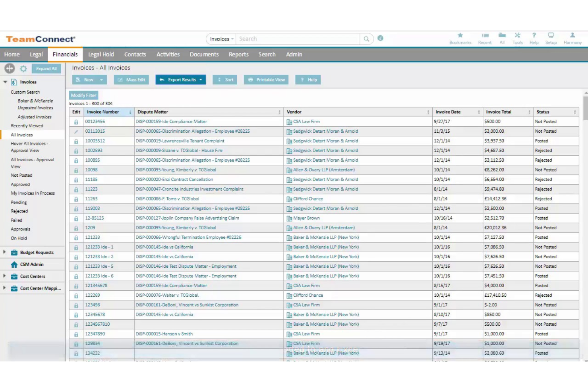Open the New button dropdown arrow
Image resolution: width=588 pixels, height=392 pixels.
101,80
